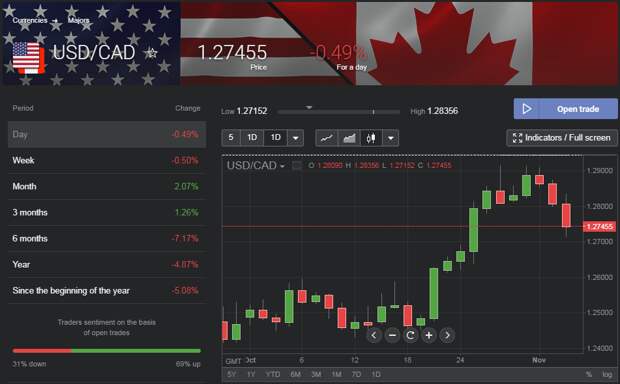
Task: Select the area chart type icon
Action: tap(350, 138)
